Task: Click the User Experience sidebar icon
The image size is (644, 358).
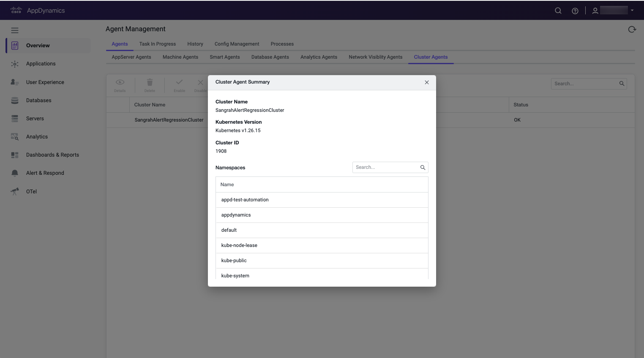Action: [x=15, y=82]
